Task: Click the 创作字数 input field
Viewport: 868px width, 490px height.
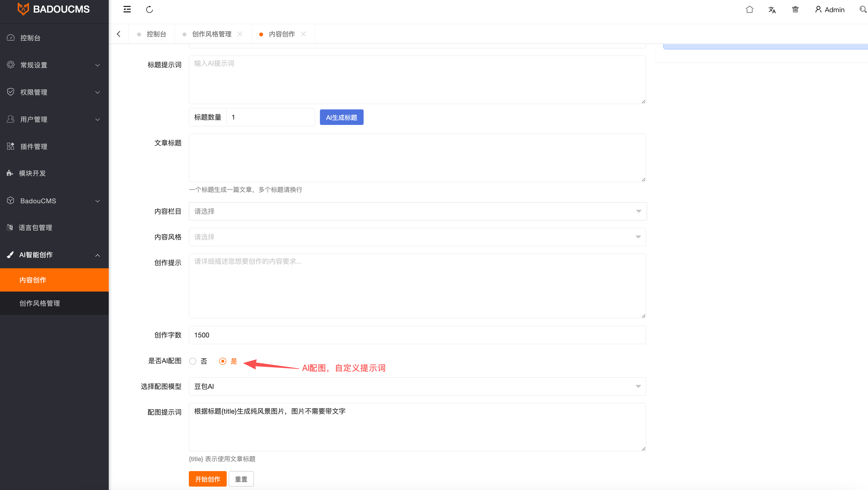Action: (417, 335)
